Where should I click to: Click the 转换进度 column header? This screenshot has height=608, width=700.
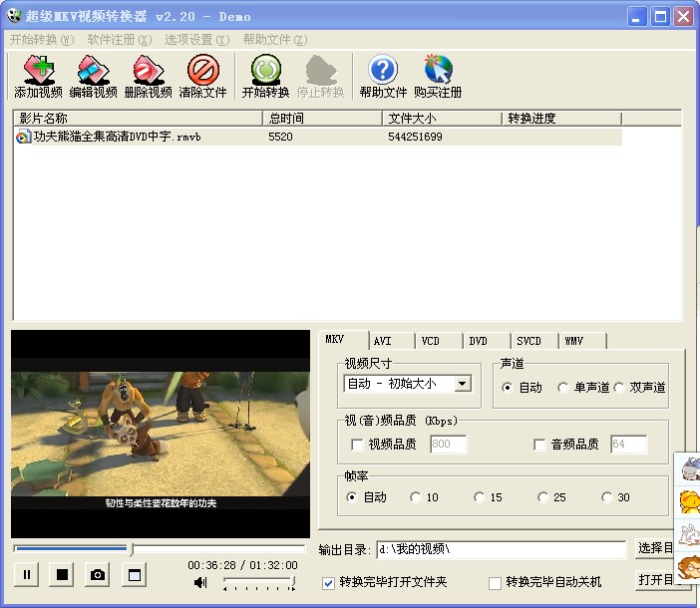(561, 119)
